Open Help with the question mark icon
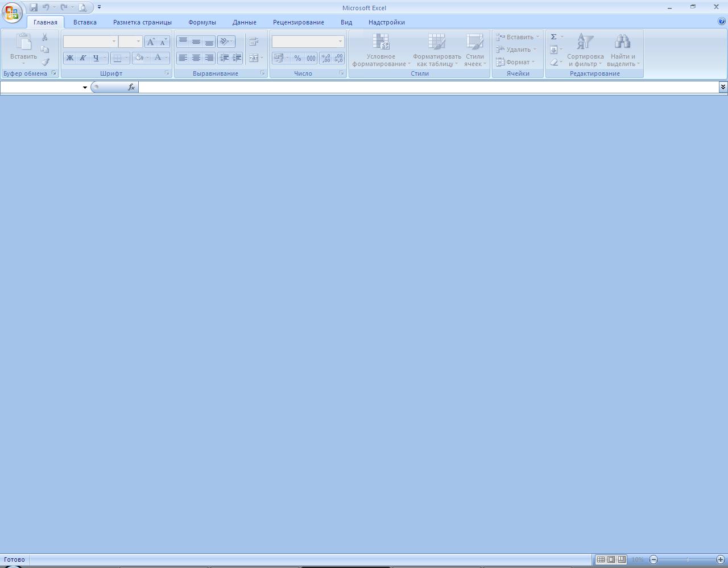Viewport: 728px width, 568px height. click(x=722, y=22)
